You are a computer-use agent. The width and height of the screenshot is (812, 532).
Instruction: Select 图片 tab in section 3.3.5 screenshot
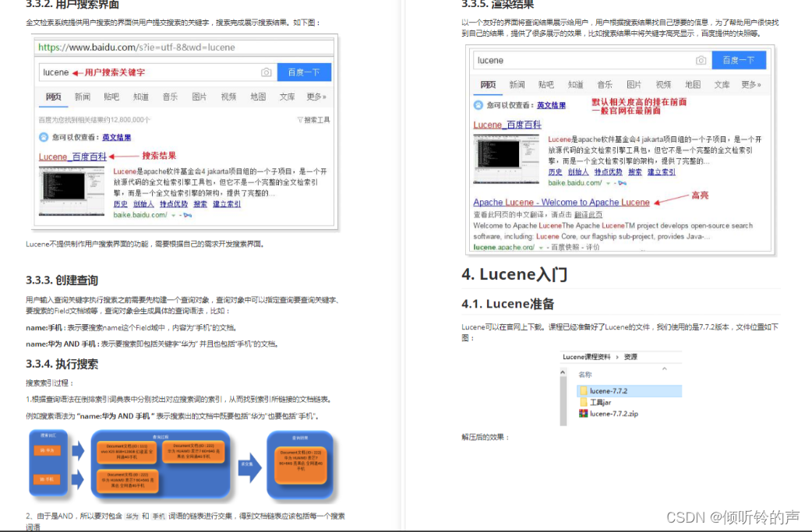click(x=634, y=85)
